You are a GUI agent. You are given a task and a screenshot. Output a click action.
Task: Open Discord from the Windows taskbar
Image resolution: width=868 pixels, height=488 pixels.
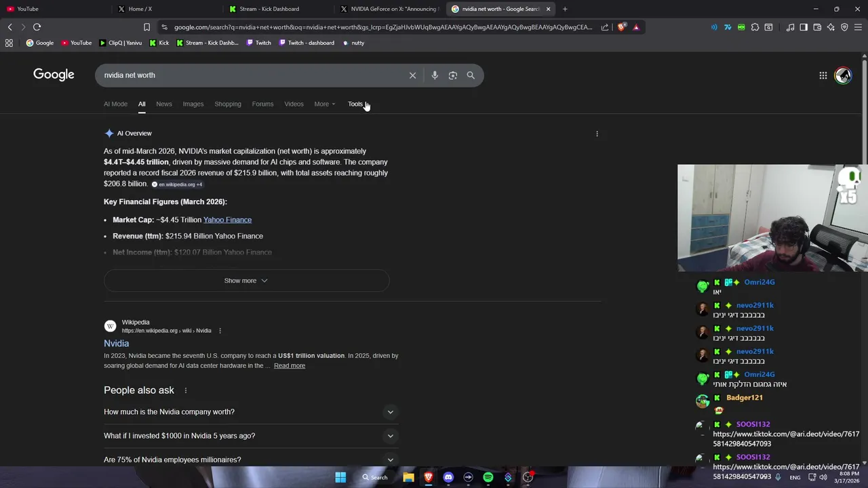click(448, 477)
